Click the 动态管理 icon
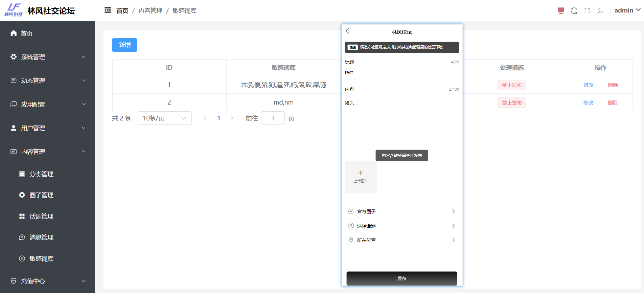The height and width of the screenshot is (293, 644). (14, 81)
